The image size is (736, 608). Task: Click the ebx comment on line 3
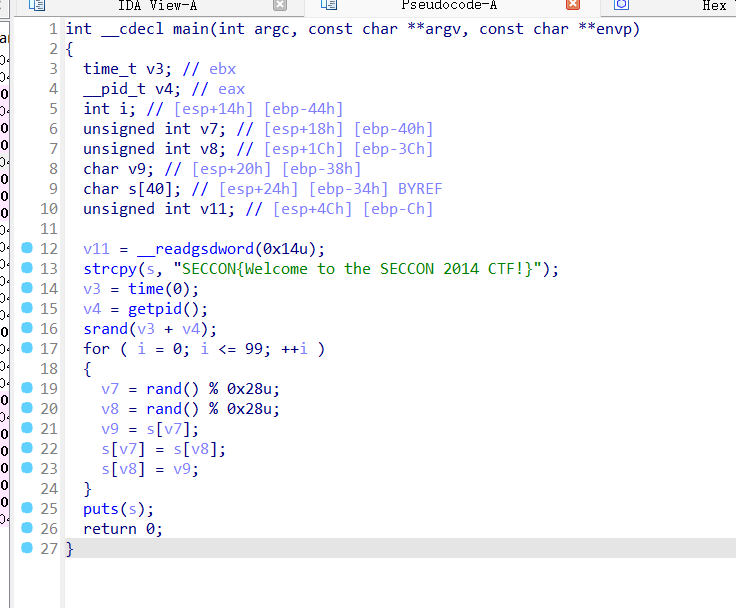point(222,69)
